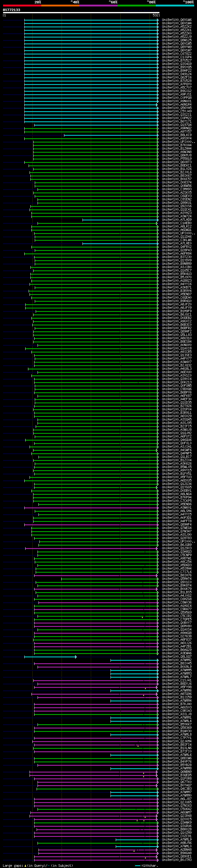
Task: Select the UniRef100_B9HP22 label
Action: [176, 71]
